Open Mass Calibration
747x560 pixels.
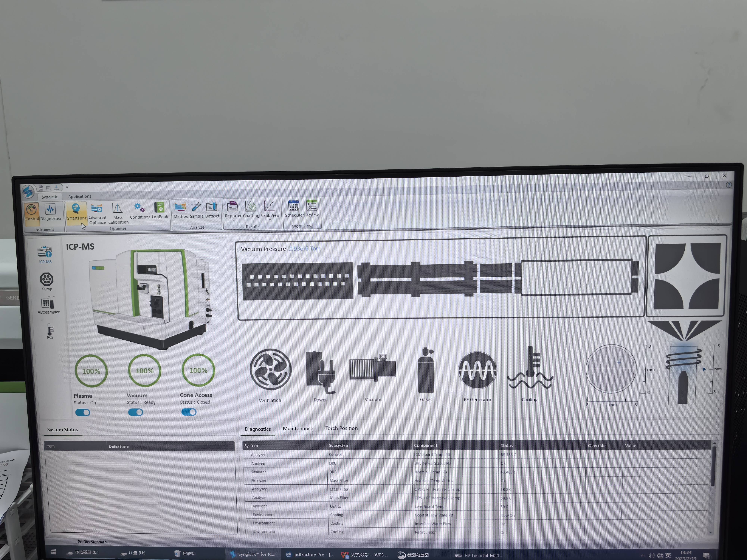point(118,214)
